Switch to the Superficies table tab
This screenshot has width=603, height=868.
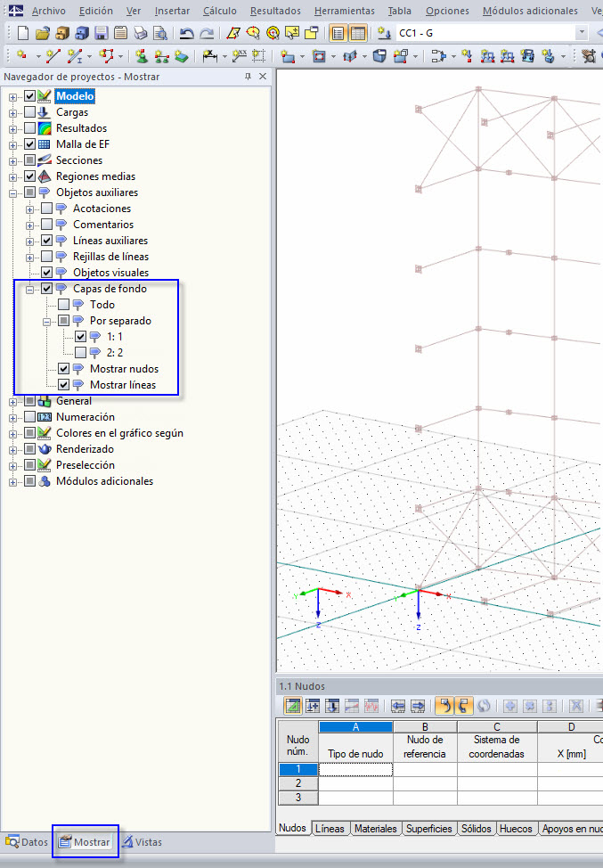tap(428, 829)
